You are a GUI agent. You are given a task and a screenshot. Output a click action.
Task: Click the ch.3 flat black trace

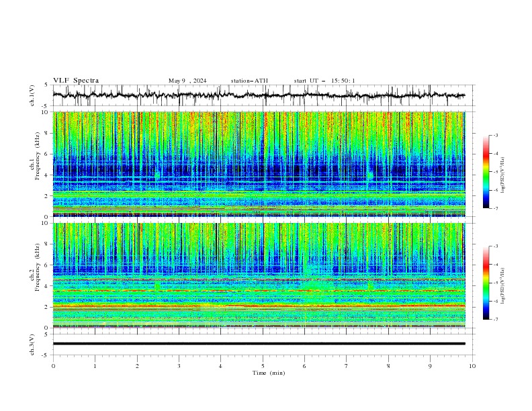coord(259,344)
